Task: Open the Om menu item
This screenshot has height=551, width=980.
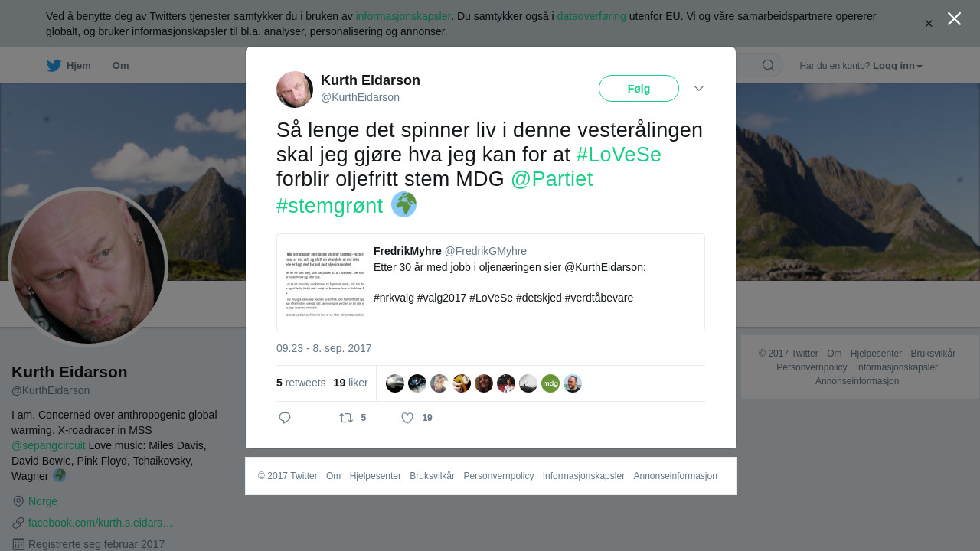Action: tap(120, 66)
